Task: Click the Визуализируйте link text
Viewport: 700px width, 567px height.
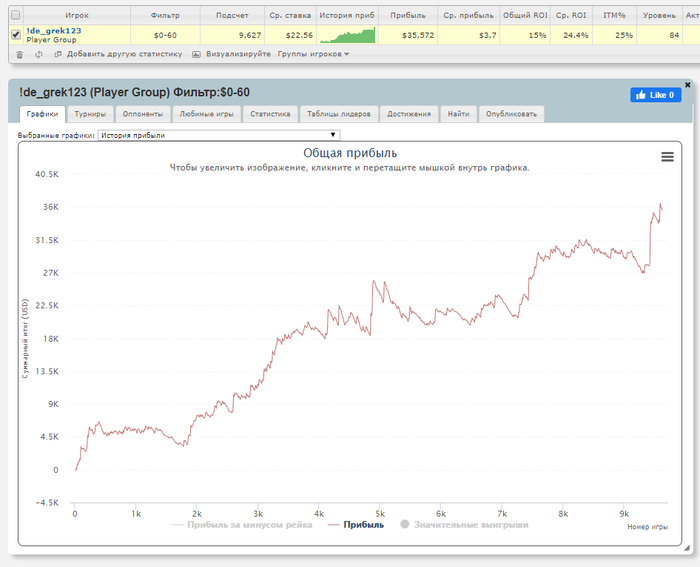Action: pos(238,54)
